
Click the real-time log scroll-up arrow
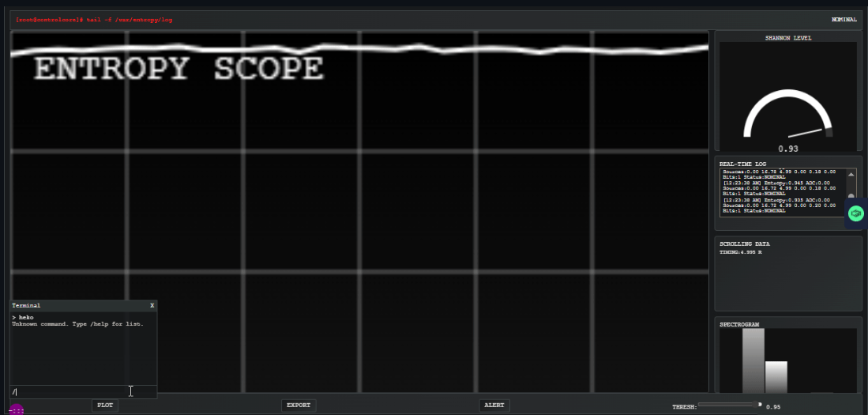851,174
